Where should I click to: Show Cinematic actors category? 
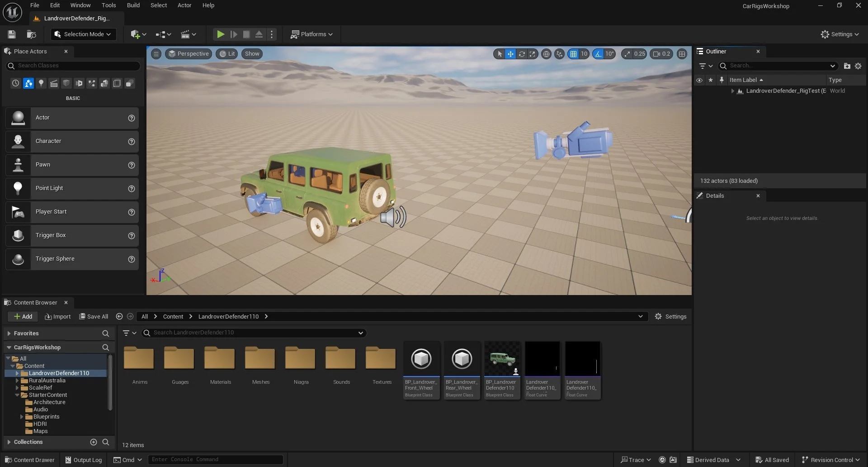point(53,83)
